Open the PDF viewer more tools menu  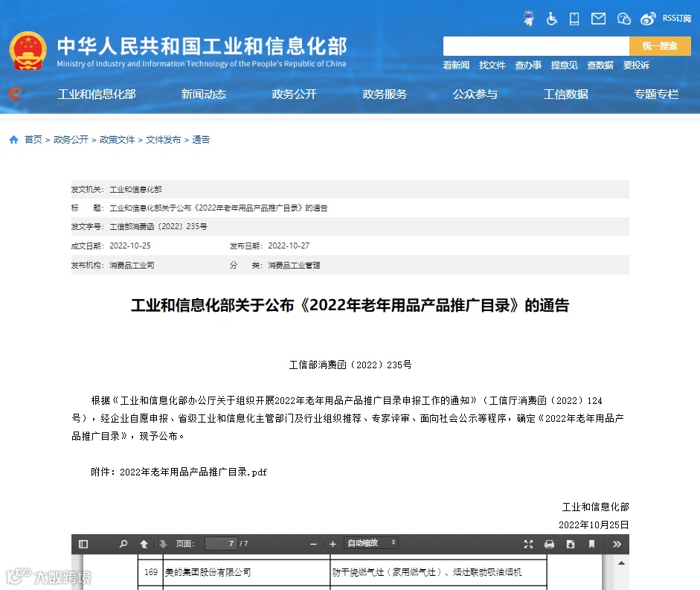click(617, 544)
